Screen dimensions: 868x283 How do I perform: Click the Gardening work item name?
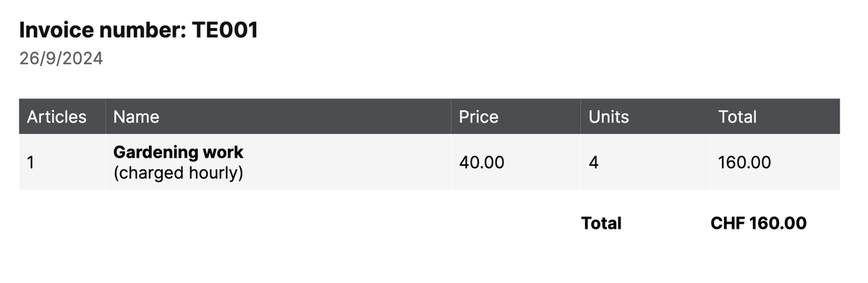point(179,153)
